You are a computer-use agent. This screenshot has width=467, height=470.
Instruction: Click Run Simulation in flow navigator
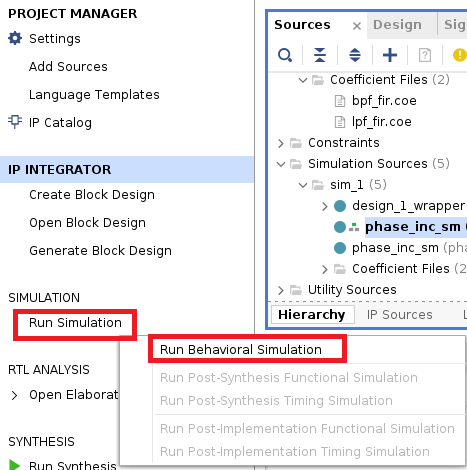click(75, 323)
